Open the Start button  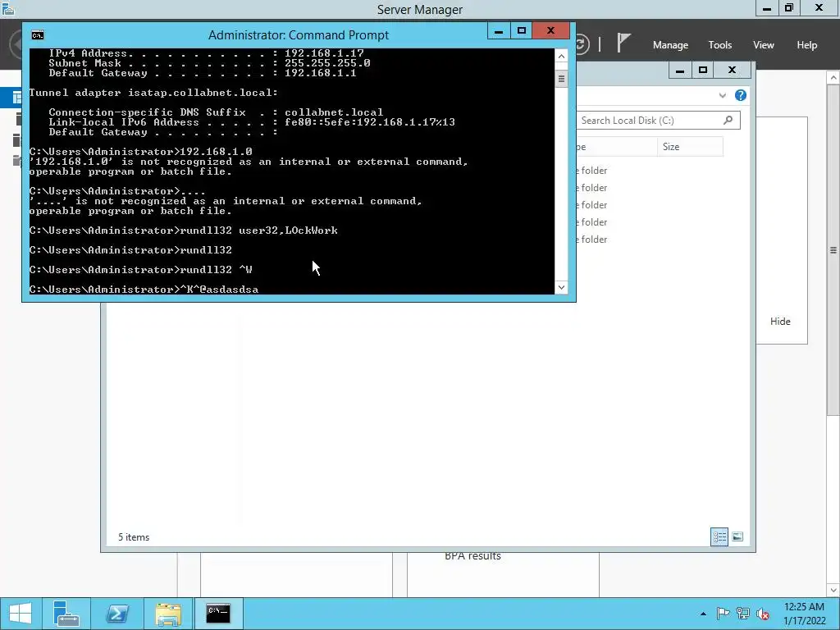click(x=21, y=614)
